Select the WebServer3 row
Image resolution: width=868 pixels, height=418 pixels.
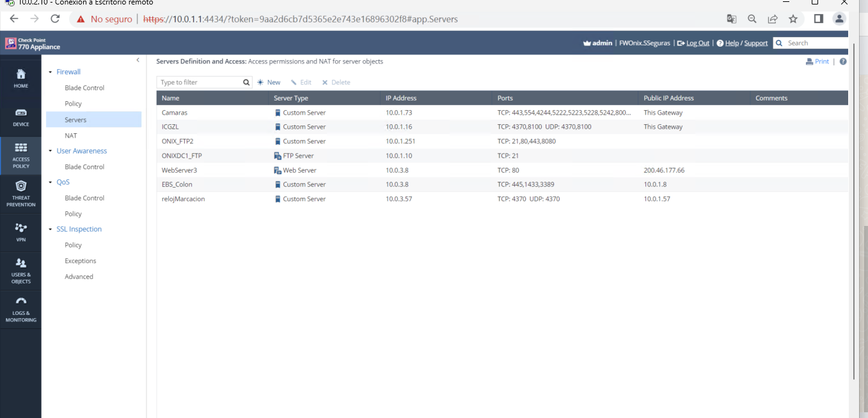[179, 170]
